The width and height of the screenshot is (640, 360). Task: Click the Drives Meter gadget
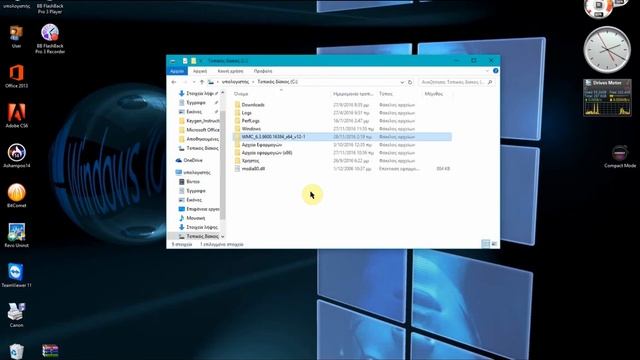[607, 98]
